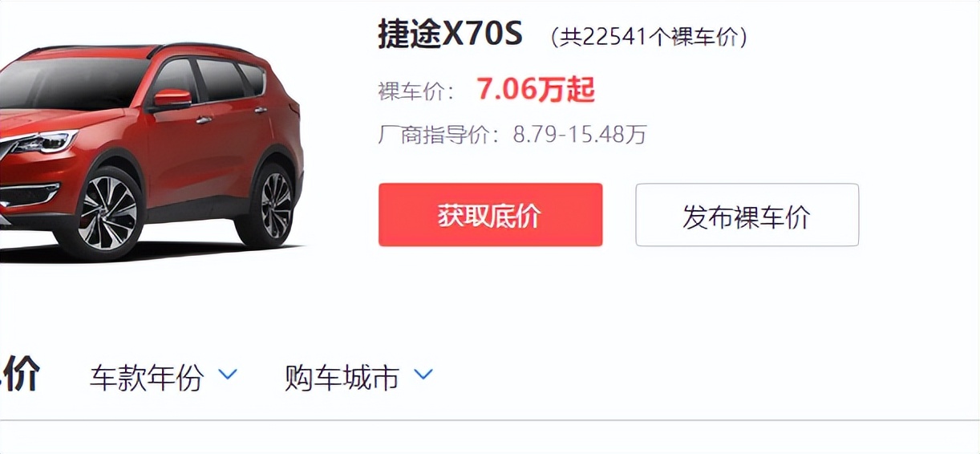Image resolution: width=980 pixels, height=454 pixels.
Task: Click the car's rear wheel
Action: pyautogui.click(x=275, y=205)
